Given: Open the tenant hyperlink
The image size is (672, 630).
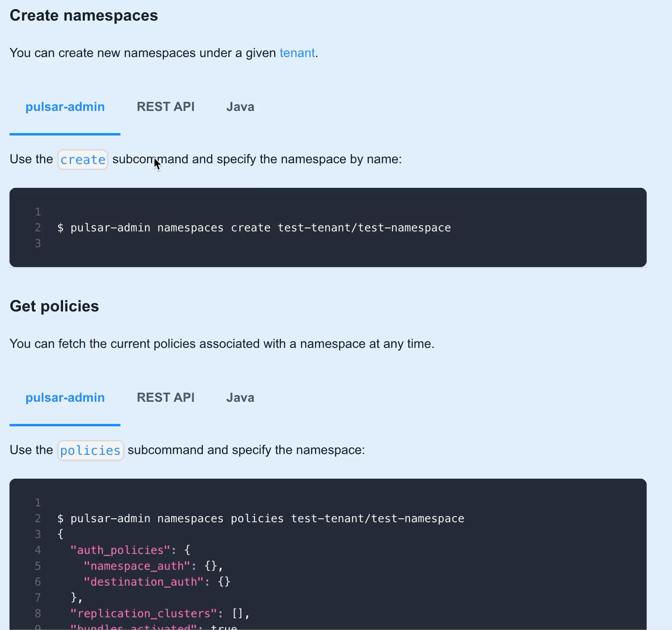Looking at the screenshot, I should click(297, 53).
